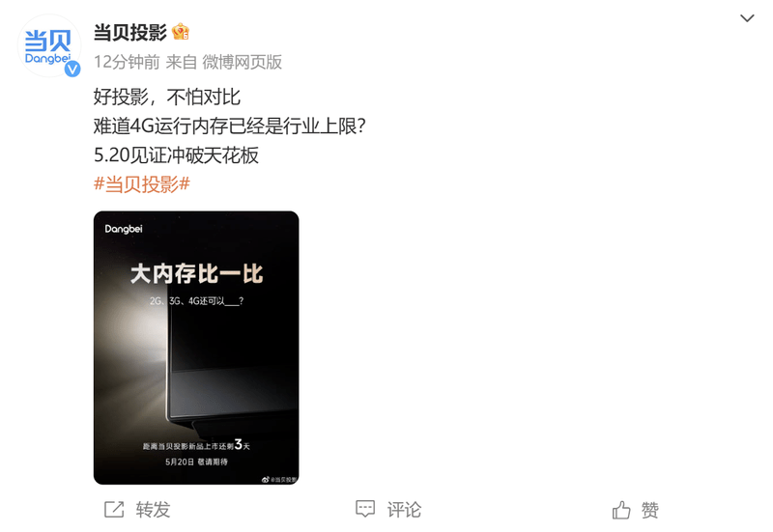This screenshot has width=773, height=532.
Task: Open the 当贝投影 username link
Action: click(x=130, y=33)
